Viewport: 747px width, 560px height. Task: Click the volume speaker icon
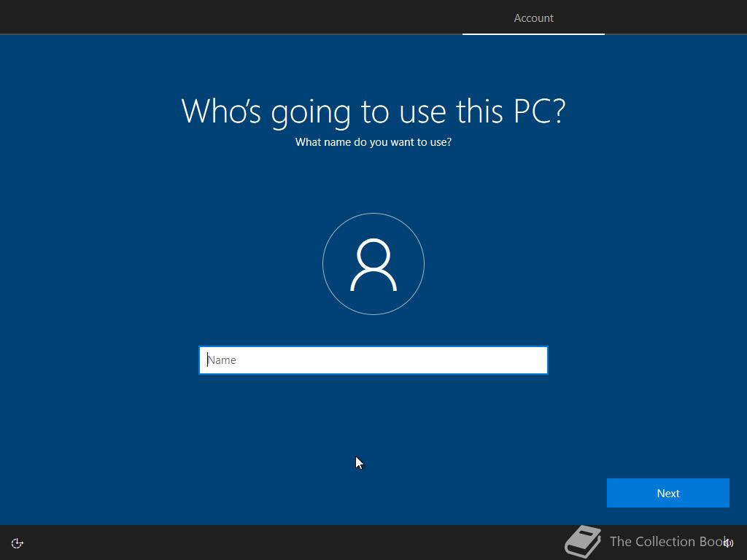click(728, 542)
